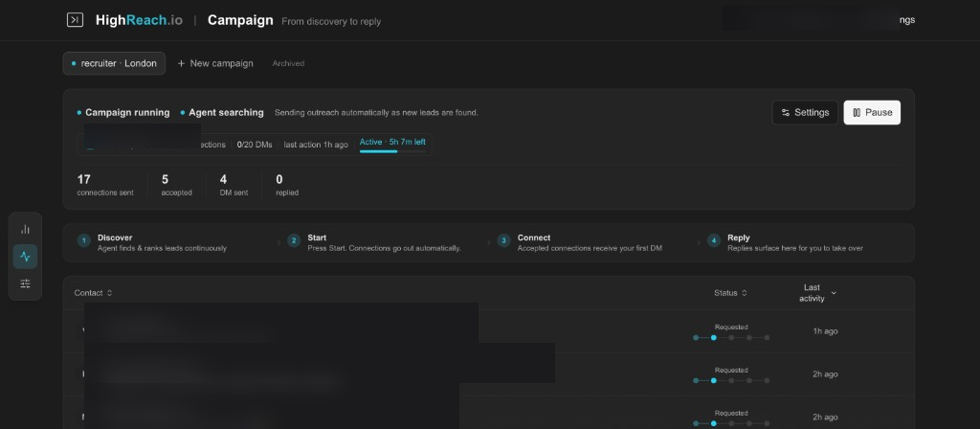Click the "4 DM sent" stat
This screenshot has height=429, width=980.
point(234,185)
